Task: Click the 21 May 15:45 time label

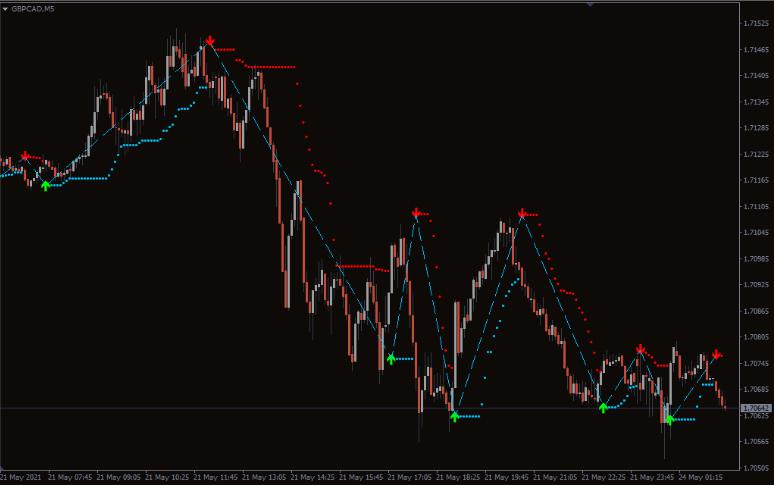Action: coord(361,478)
